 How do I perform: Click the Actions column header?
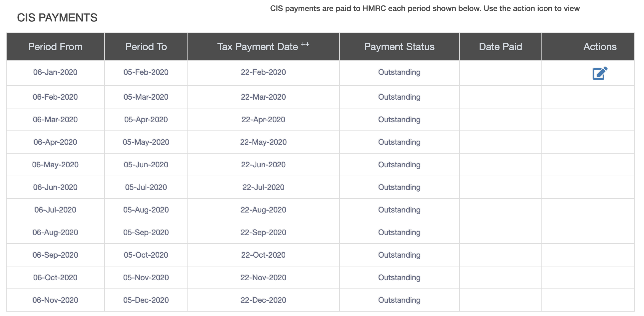click(600, 47)
